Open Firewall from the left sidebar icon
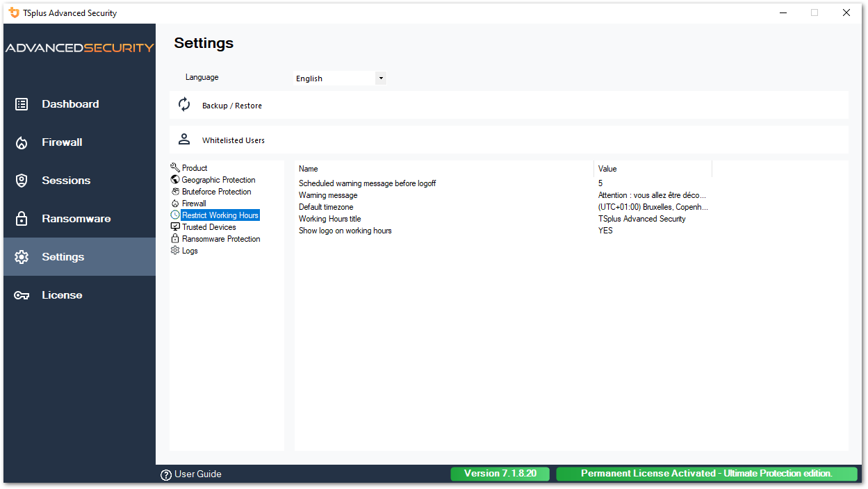 (22, 142)
